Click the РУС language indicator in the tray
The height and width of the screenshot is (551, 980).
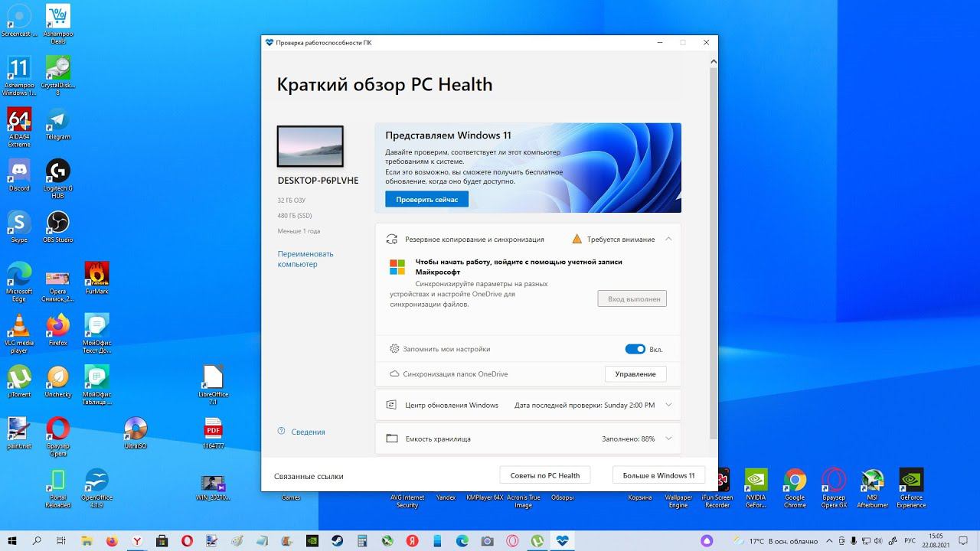910,541
